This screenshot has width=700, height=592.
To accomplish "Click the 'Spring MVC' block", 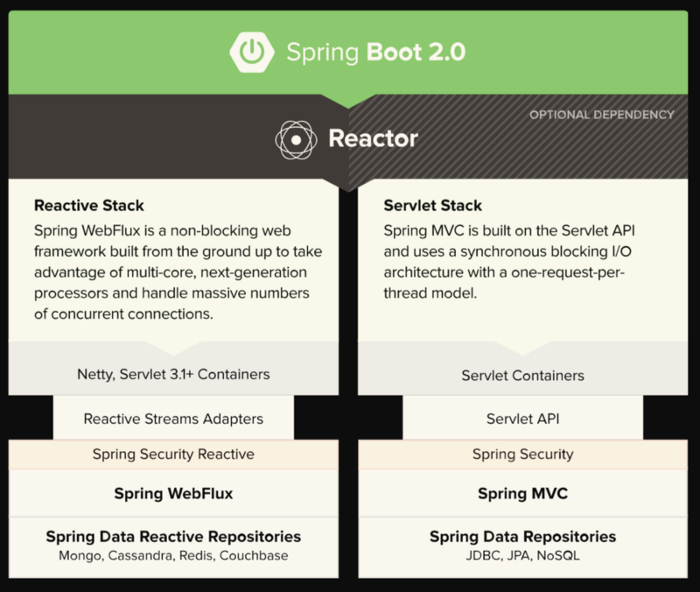I will click(x=522, y=493).
